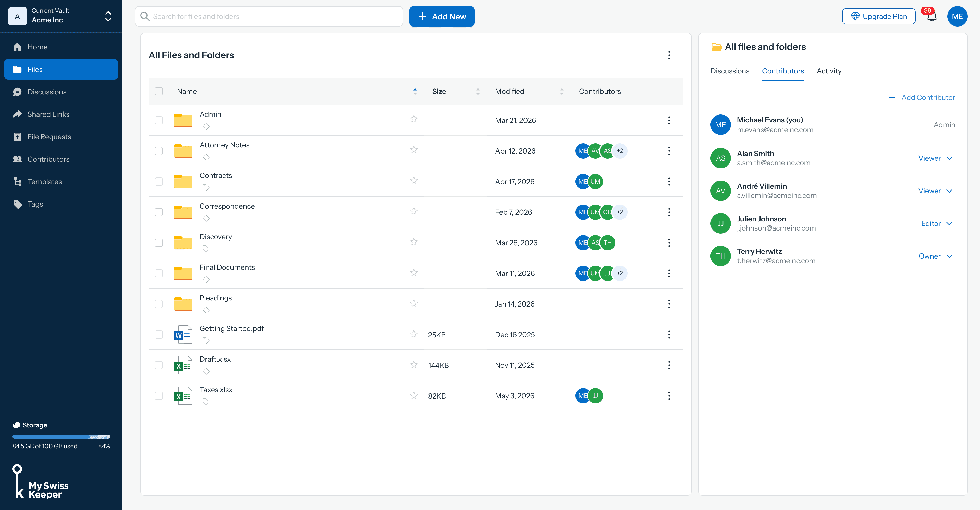Click the Pleadings folder icon
The height and width of the screenshot is (510, 980).
coord(183,304)
